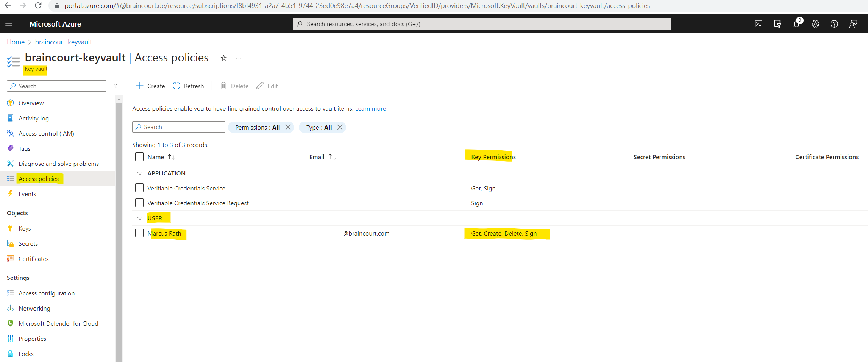Open the help question mark icon
Screen dimensions: 868x362
point(834,23)
